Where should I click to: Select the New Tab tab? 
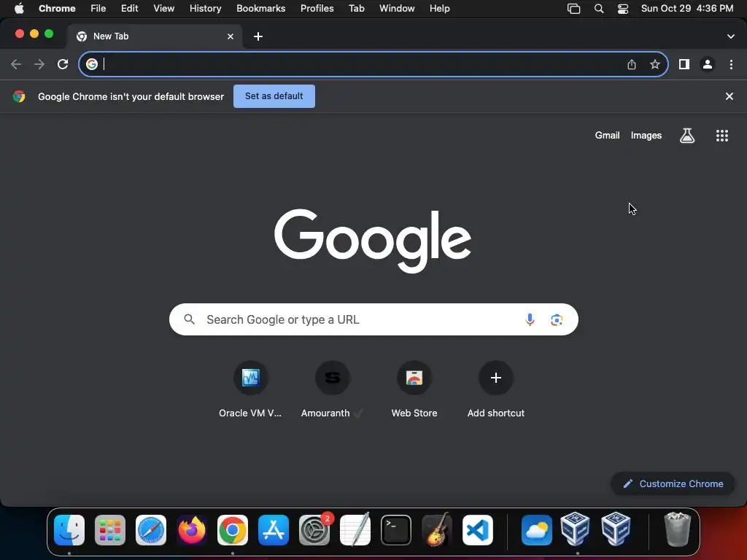(155, 36)
